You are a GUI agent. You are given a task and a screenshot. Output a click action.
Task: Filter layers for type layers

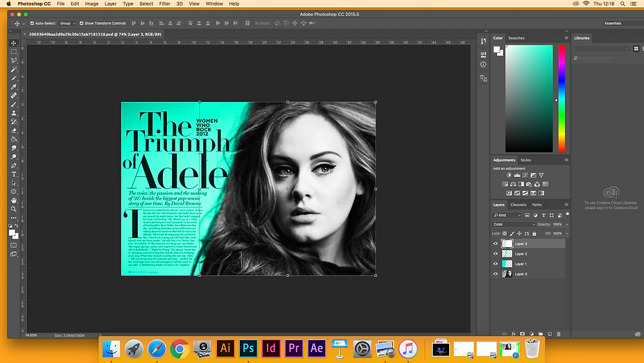[x=543, y=215]
